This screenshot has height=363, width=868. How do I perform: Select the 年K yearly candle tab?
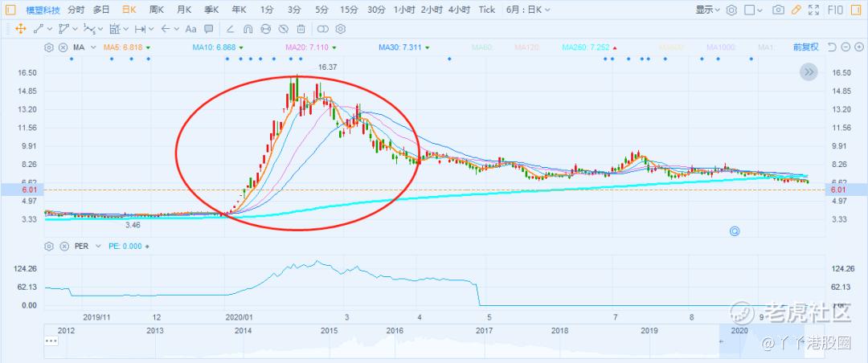(x=240, y=10)
